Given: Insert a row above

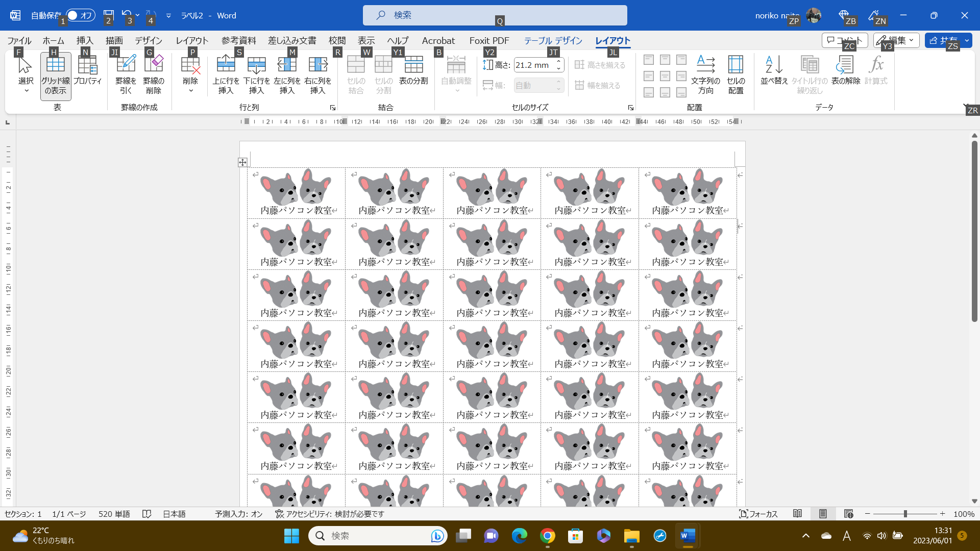Looking at the screenshot, I should tap(226, 75).
